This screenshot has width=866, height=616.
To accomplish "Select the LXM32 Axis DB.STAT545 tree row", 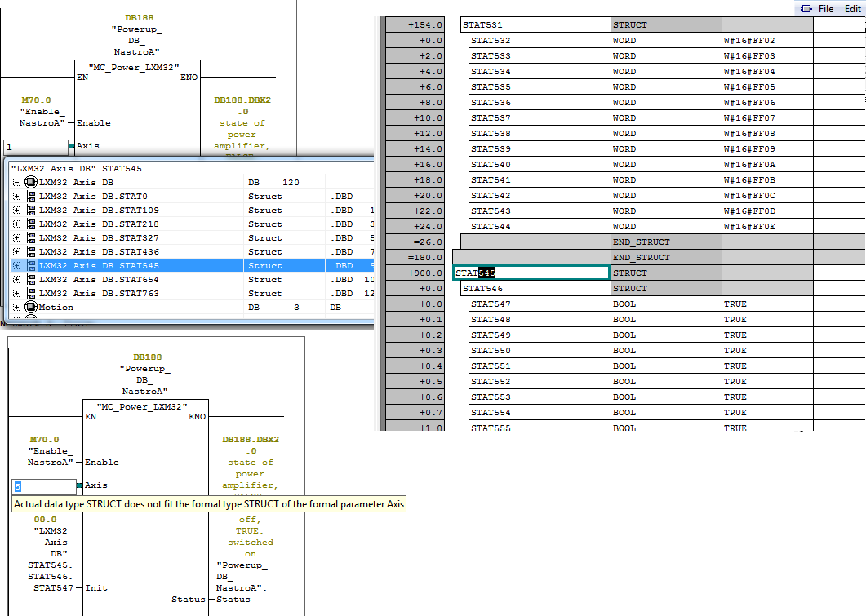I will click(x=192, y=265).
